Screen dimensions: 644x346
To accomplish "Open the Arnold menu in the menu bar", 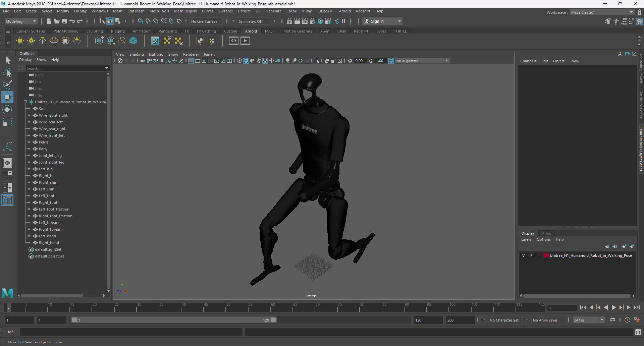I will (x=345, y=11).
